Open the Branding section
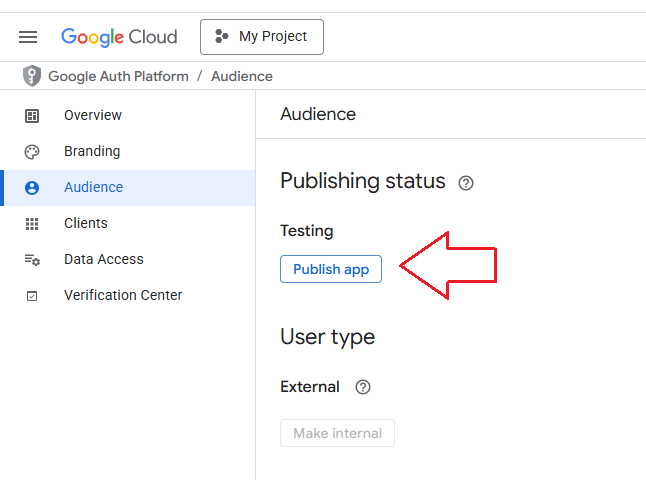The image size is (646, 483). (92, 151)
